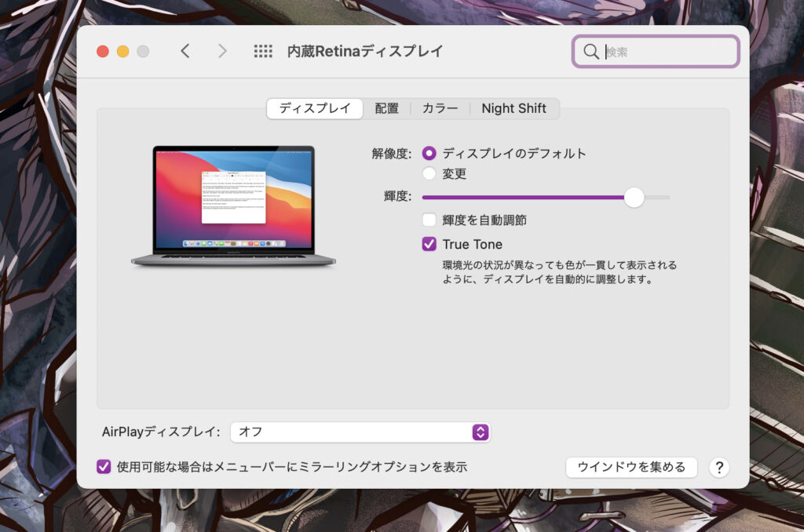Screen dimensions: 804x532
Task: Select ディスプレイのデフォルト resolution option
Action: [x=429, y=153]
